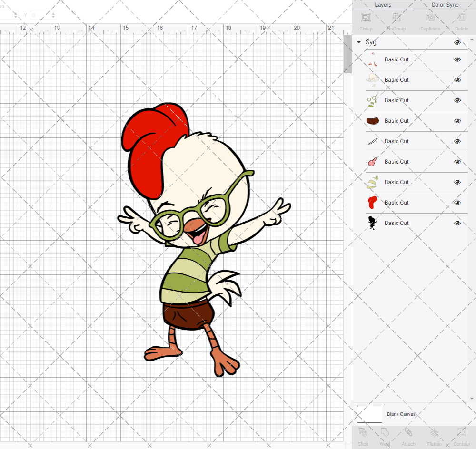Select the light green stripes layer thumbnail
Image resolution: width=476 pixels, height=449 pixels.
tap(373, 182)
